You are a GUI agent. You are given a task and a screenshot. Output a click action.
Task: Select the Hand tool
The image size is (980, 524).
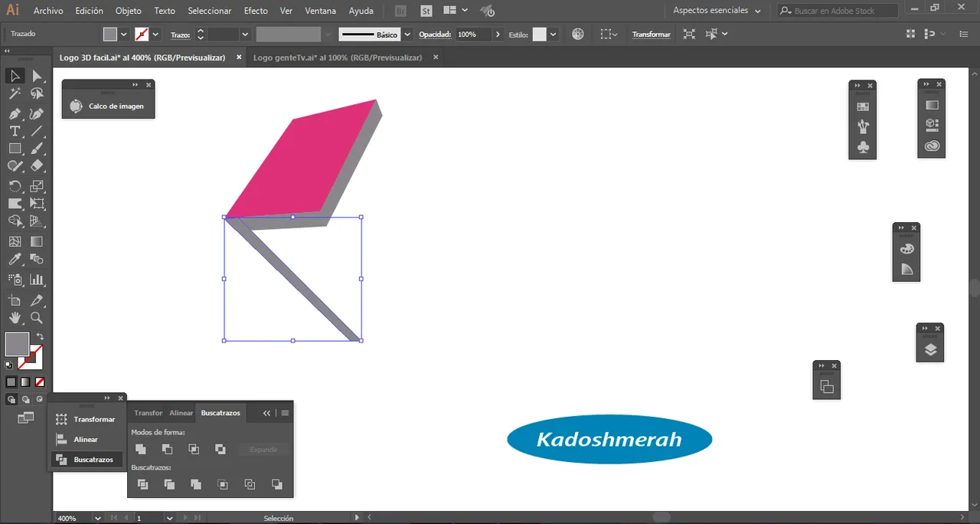[15, 317]
